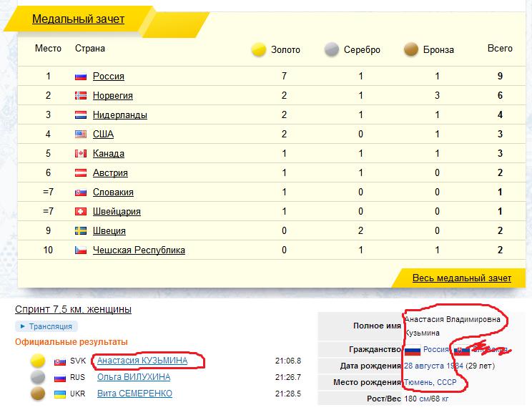Click the Canadian flag icon
Screen dimensions: 532x410
tap(81, 154)
